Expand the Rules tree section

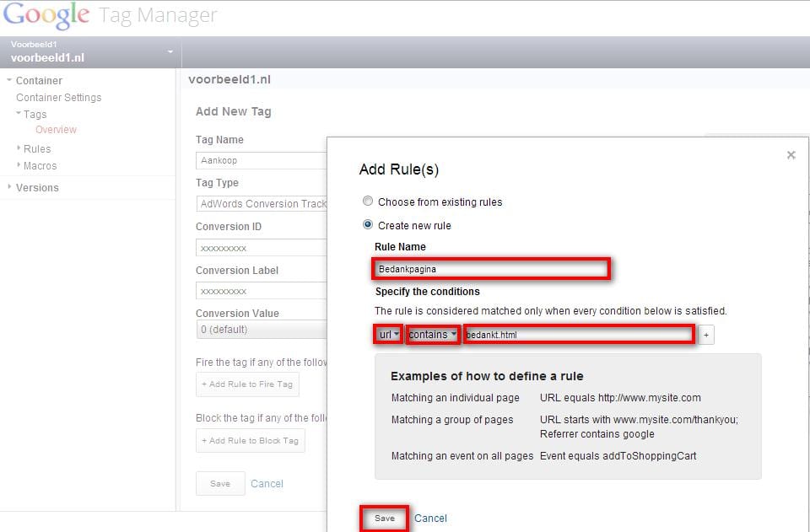[19, 148]
